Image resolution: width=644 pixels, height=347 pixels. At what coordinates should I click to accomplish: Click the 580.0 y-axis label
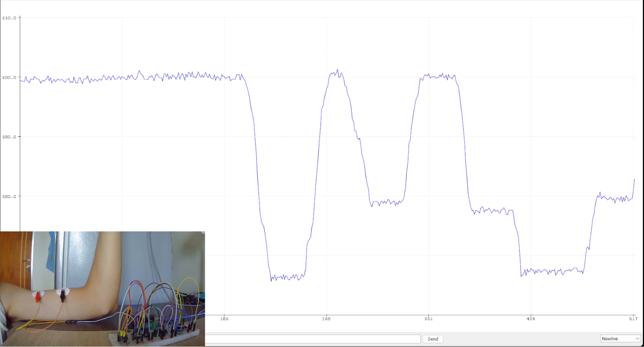click(x=10, y=196)
